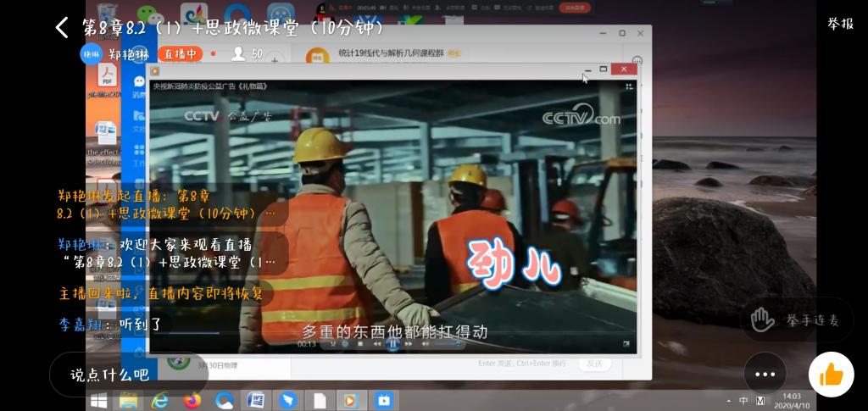Pause the video with the center pause button
The image size is (868, 411).
[x=392, y=344]
